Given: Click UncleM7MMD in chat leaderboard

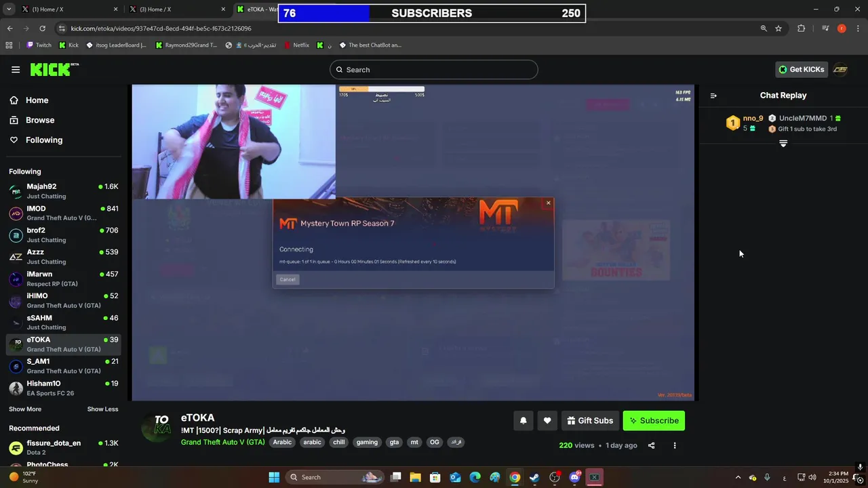Looking at the screenshot, I should (x=803, y=118).
